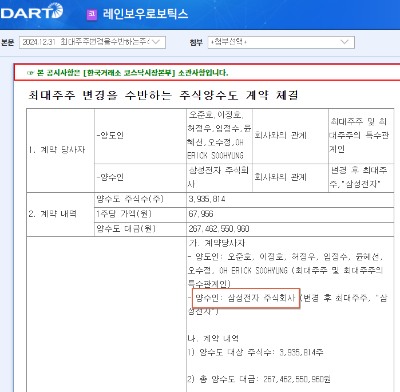Image resolution: width=400 pixels, height=392 pixels.
Task: Click the total amount value 267,462,550,960
Action: (219, 229)
